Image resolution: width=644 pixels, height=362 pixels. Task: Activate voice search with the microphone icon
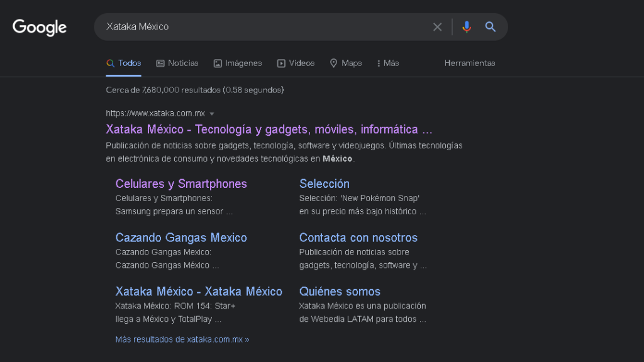pyautogui.click(x=466, y=26)
